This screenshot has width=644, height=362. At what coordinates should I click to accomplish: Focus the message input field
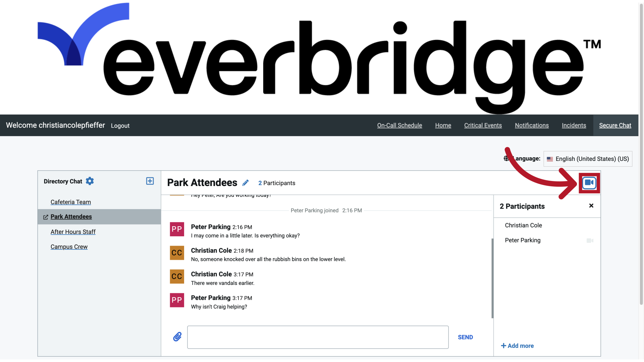tap(318, 337)
